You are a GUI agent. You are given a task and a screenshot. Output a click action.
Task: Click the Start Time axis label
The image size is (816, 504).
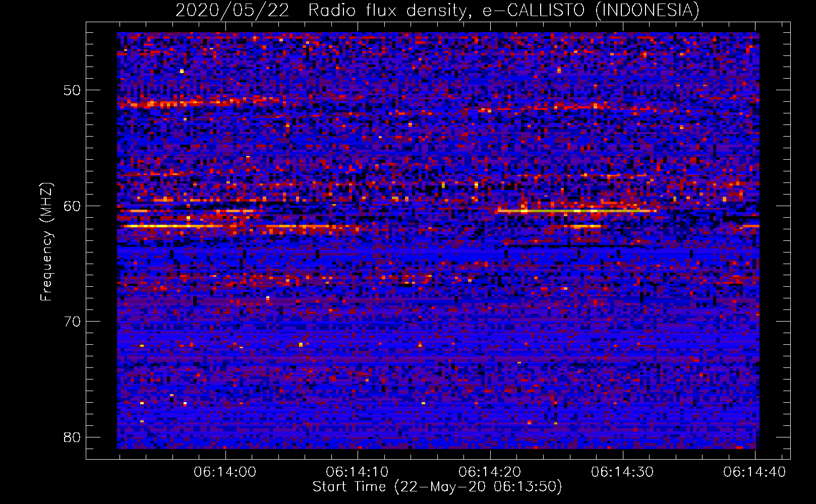tap(437, 487)
